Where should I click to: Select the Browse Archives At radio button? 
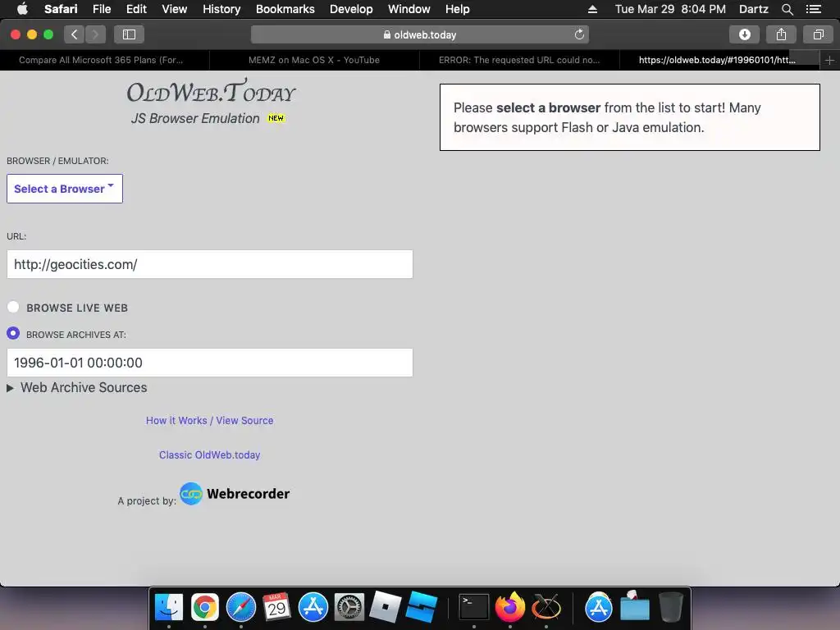coord(13,333)
